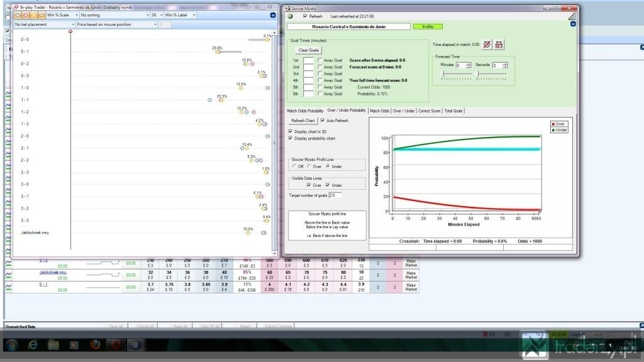This screenshot has width=644, height=362.
Task: Open Windows Start menu orb
Action: click(11, 345)
